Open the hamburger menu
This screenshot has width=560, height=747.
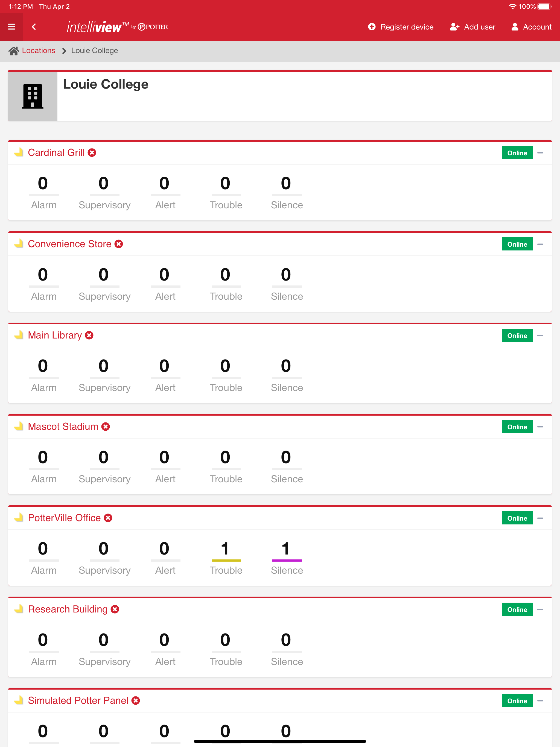tap(11, 27)
